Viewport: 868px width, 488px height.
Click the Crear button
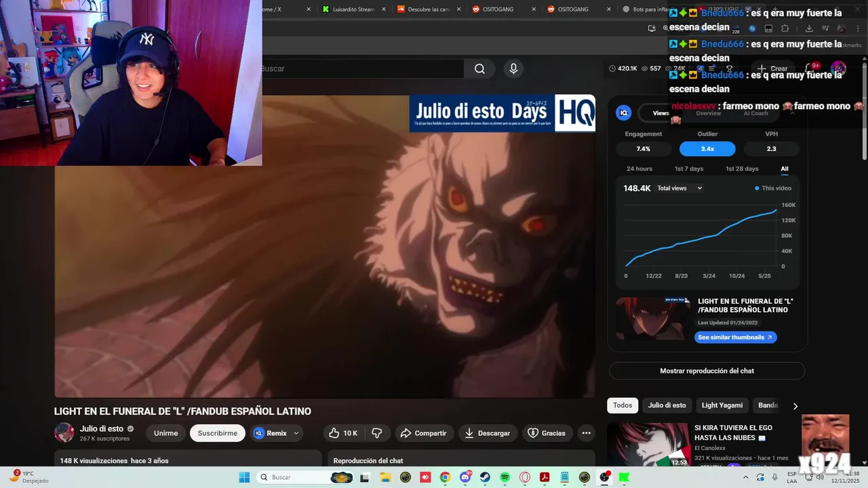pos(772,68)
